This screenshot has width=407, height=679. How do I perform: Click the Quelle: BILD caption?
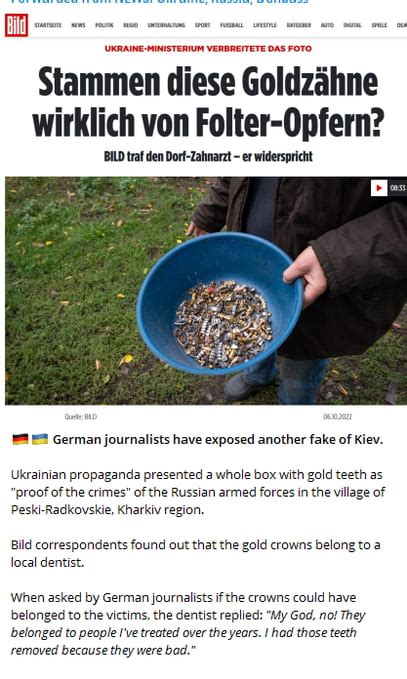coord(81,417)
